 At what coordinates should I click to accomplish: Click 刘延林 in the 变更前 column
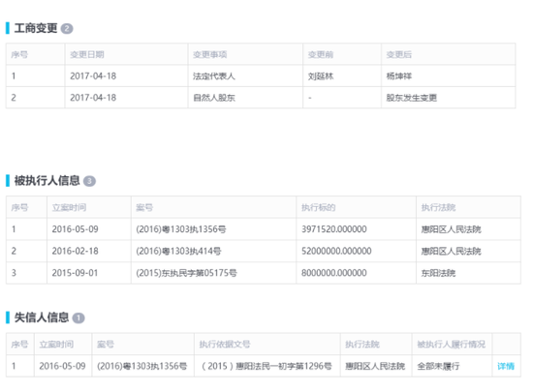321,76
